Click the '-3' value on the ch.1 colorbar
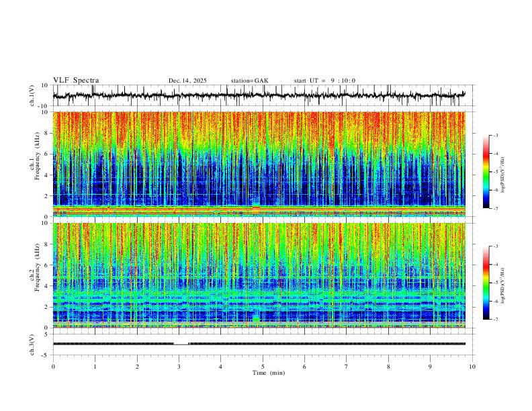532x411 pixels. point(495,135)
